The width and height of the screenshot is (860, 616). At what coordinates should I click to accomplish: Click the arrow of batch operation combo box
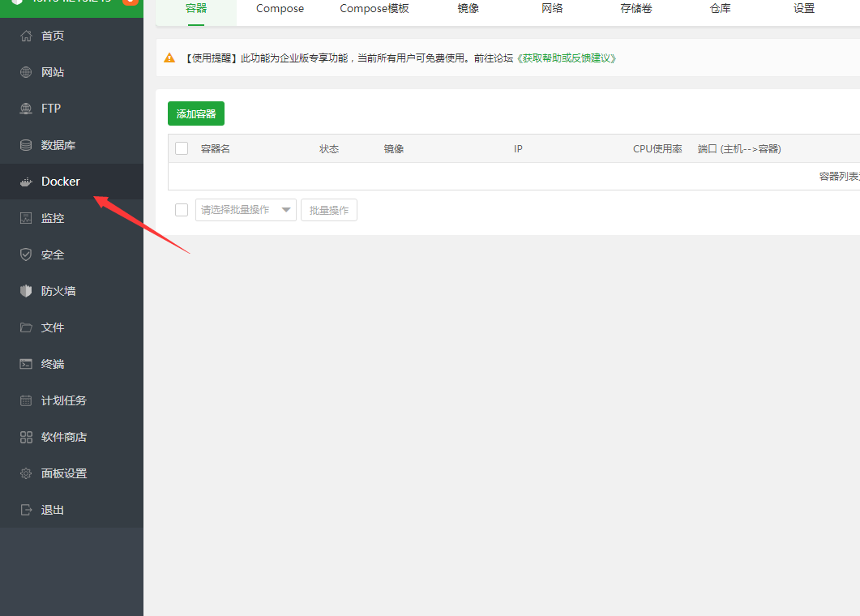[286, 210]
